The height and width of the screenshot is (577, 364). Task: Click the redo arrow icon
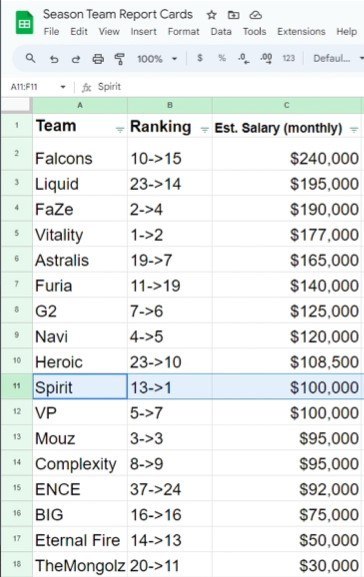tap(76, 59)
